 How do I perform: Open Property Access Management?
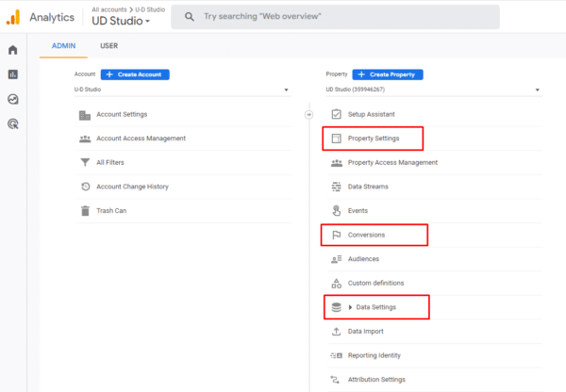[392, 163]
